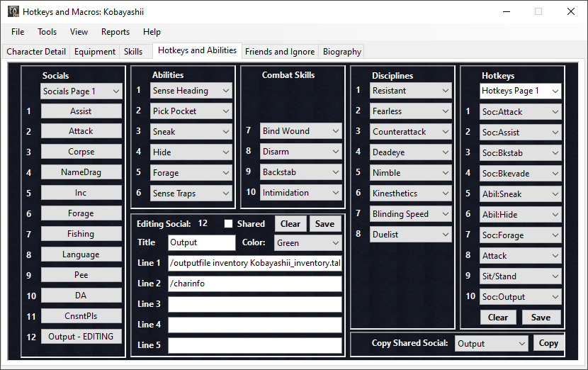
Task: Expand the Color dropdown set to Green
Action: pyautogui.click(x=307, y=243)
